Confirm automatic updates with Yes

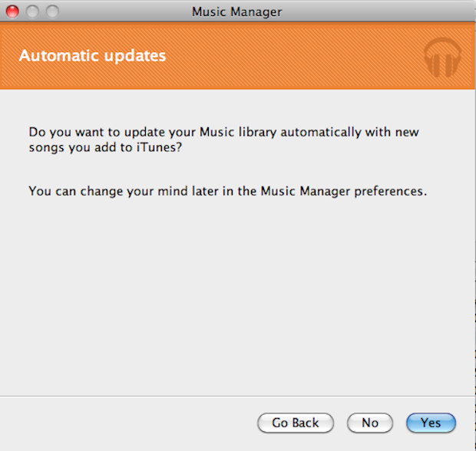[x=431, y=423]
